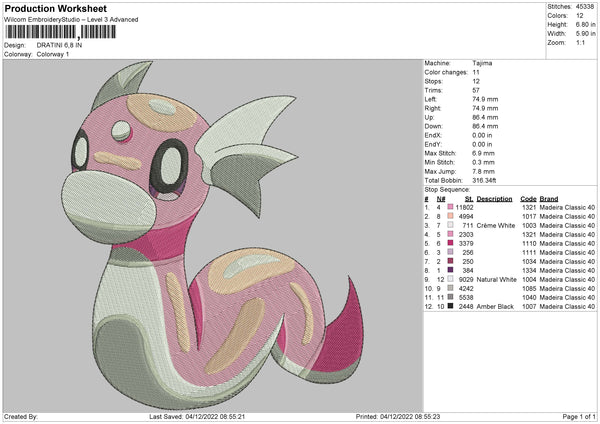600x424 pixels.
Task: Click the magenta swatch beside stitch count 3379
Action: point(450,243)
